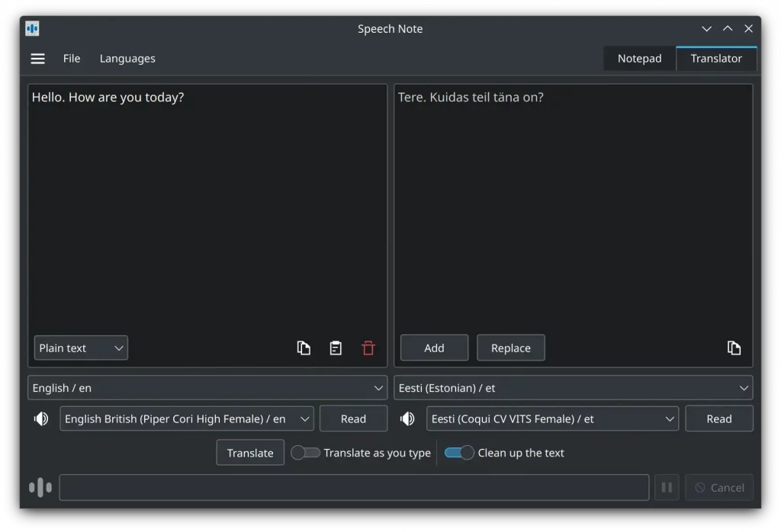Screen dimensions: 781x532
Task: Copy the source English text
Action: point(304,348)
